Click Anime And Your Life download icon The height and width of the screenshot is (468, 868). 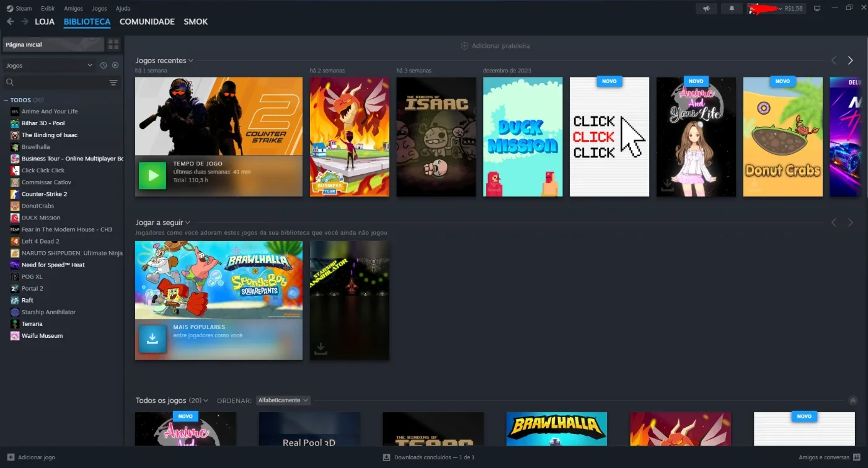[667, 185]
